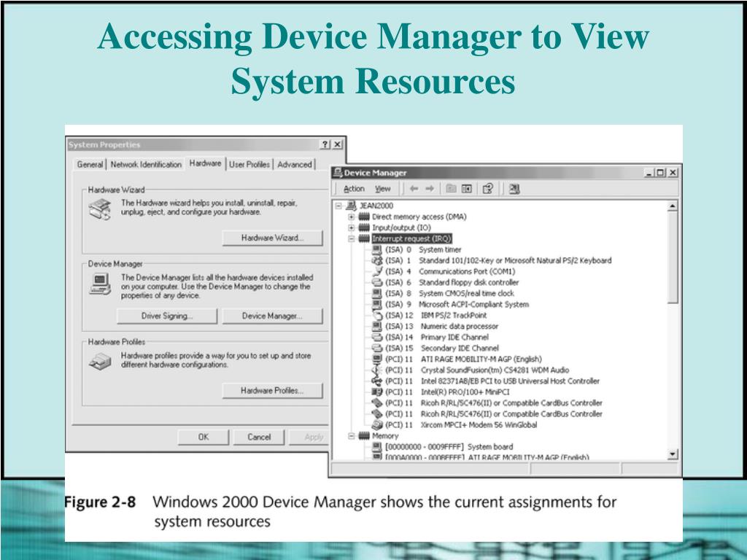
Task: Click the Scan for hardware changes toolbar icon
Action: (514, 189)
